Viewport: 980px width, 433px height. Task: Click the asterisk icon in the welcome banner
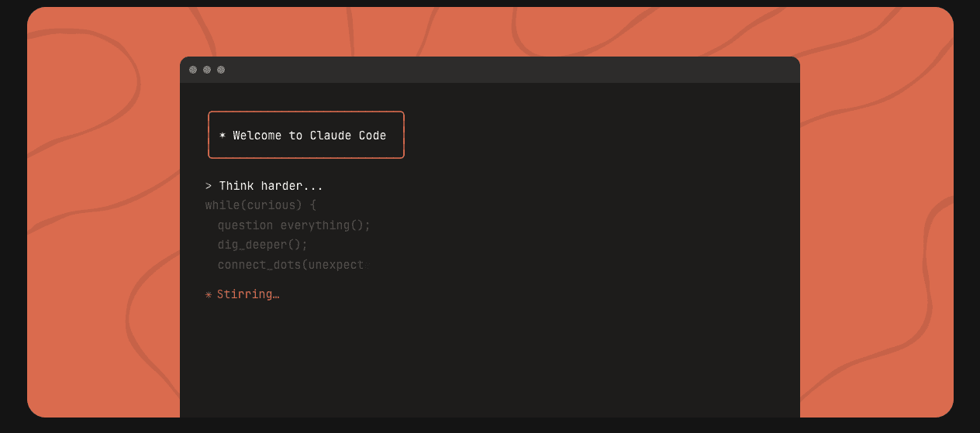(x=223, y=136)
